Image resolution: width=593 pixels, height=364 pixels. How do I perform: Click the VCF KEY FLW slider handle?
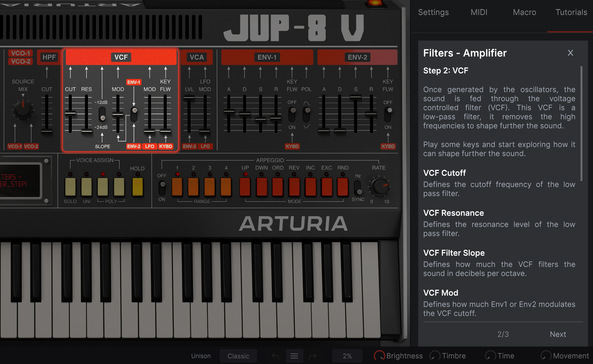point(165,131)
